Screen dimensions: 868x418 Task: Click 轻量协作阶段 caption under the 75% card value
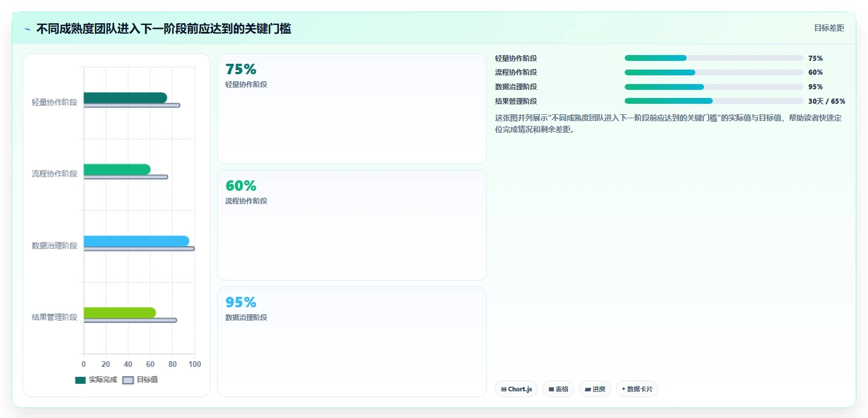click(246, 85)
